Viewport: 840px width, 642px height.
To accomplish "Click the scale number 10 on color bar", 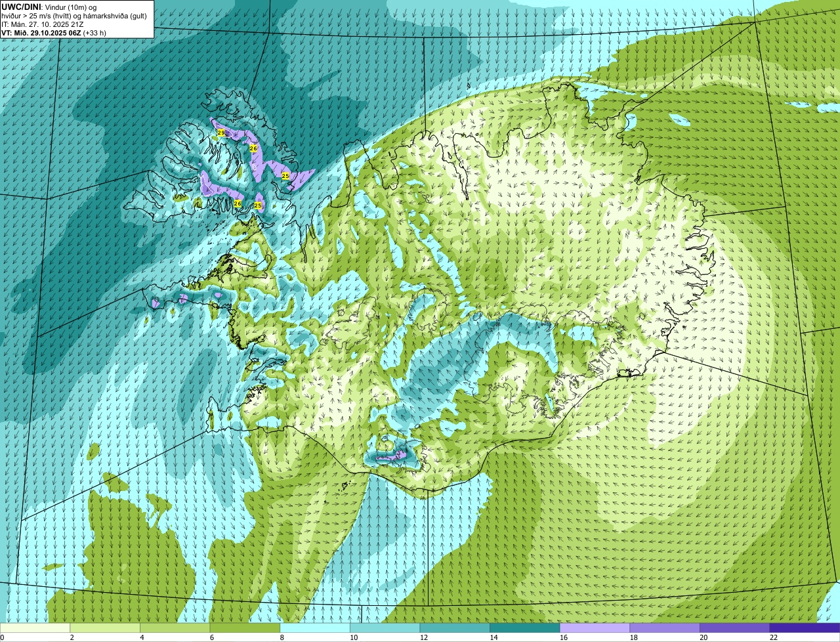I will [x=353, y=637].
